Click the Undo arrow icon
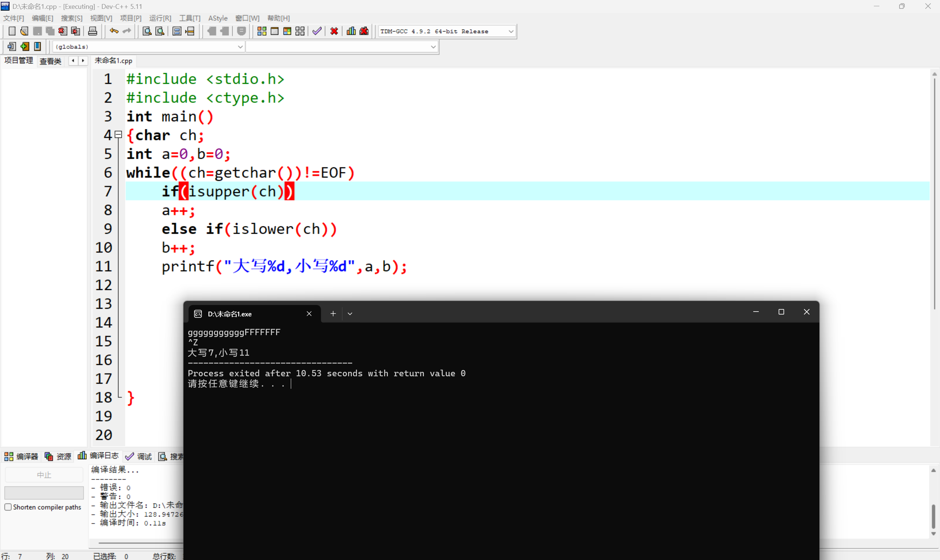This screenshot has height=560, width=940. (x=114, y=31)
